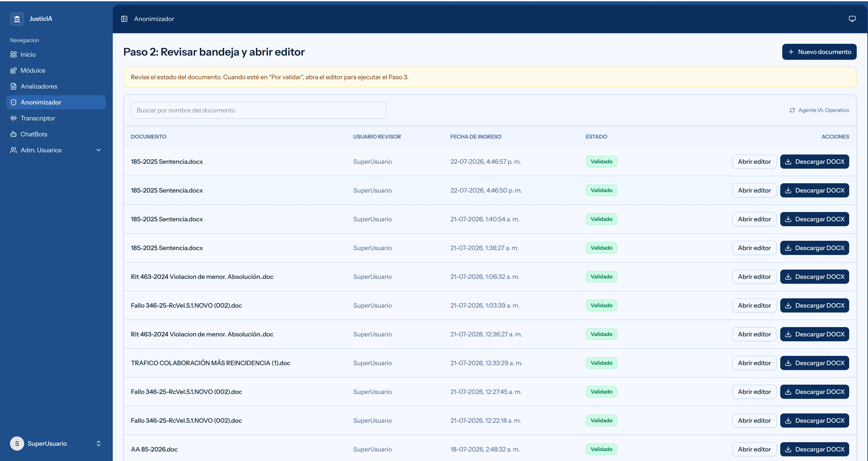Open Módulos in the sidebar

click(x=56, y=70)
